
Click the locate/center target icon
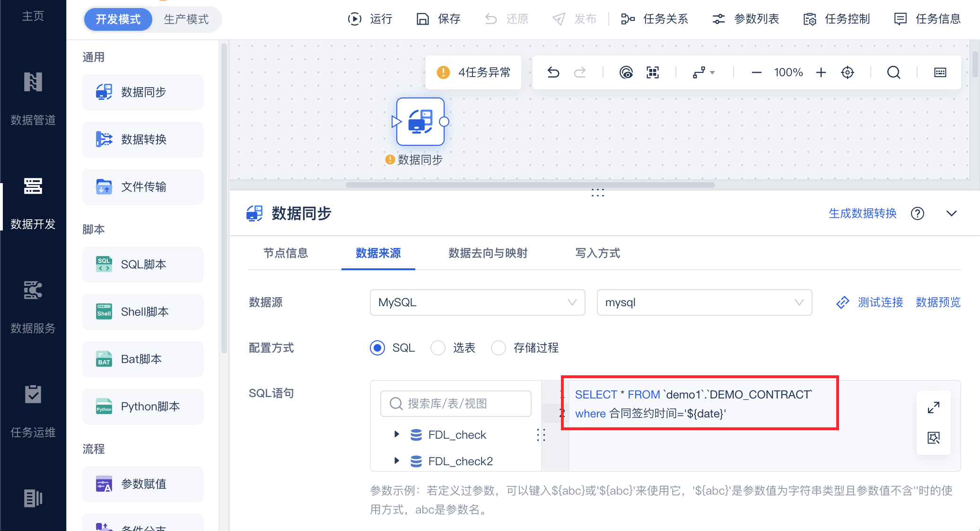click(848, 72)
